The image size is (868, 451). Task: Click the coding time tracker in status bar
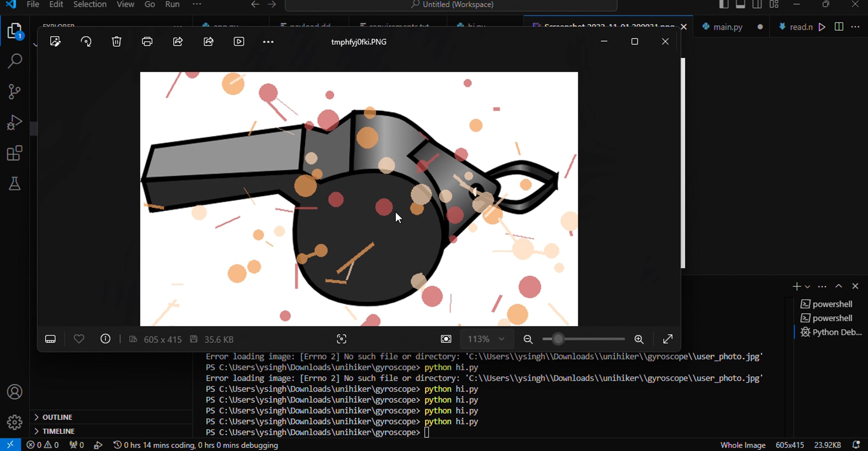(196, 445)
